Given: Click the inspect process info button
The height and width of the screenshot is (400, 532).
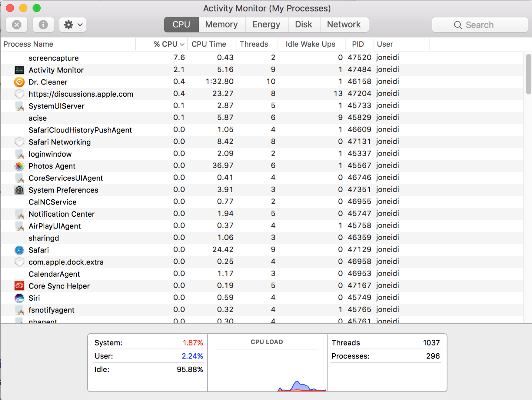Looking at the screenshot, I should 43,24.
